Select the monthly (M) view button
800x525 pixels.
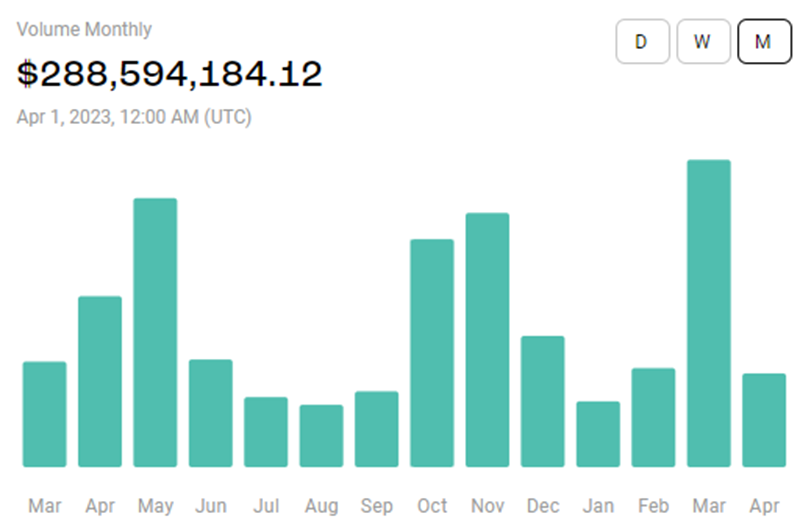764,42
